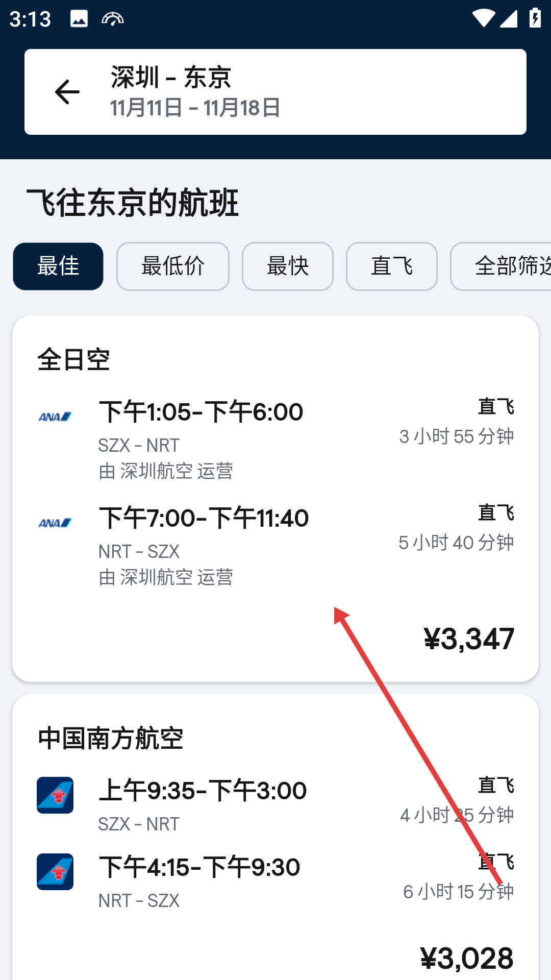Switch to the 最佳 sorting tab

click(x=58, y=266)
